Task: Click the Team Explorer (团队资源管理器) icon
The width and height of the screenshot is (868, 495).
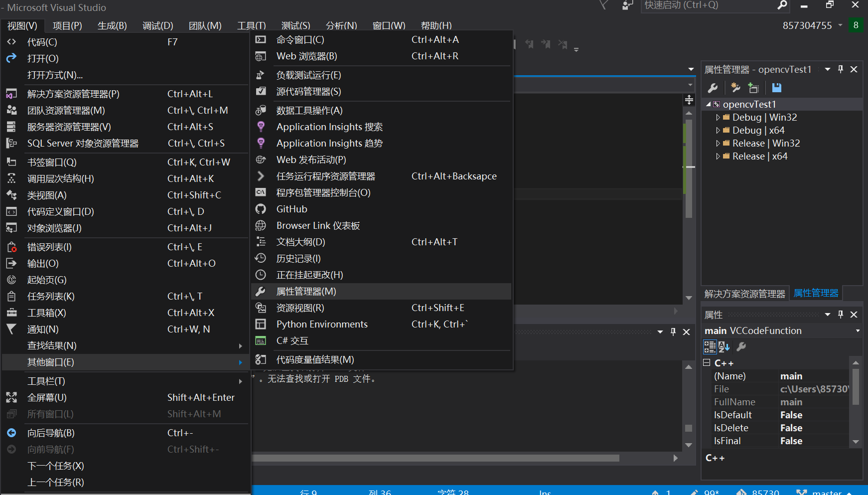Action: pos(11,110)
